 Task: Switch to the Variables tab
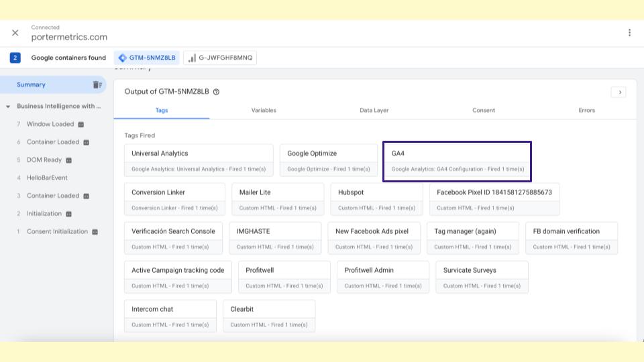[x=264, y=111]
